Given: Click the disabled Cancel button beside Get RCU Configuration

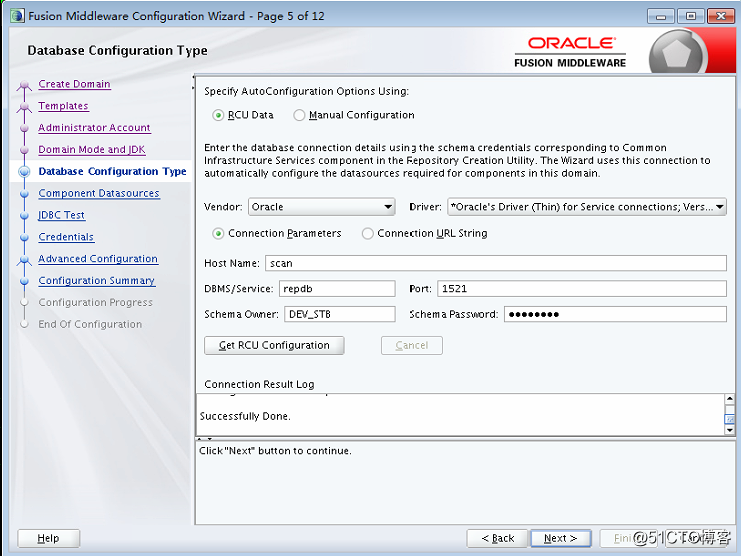Looking at the screenshot, I should click(x=412, y=345).
